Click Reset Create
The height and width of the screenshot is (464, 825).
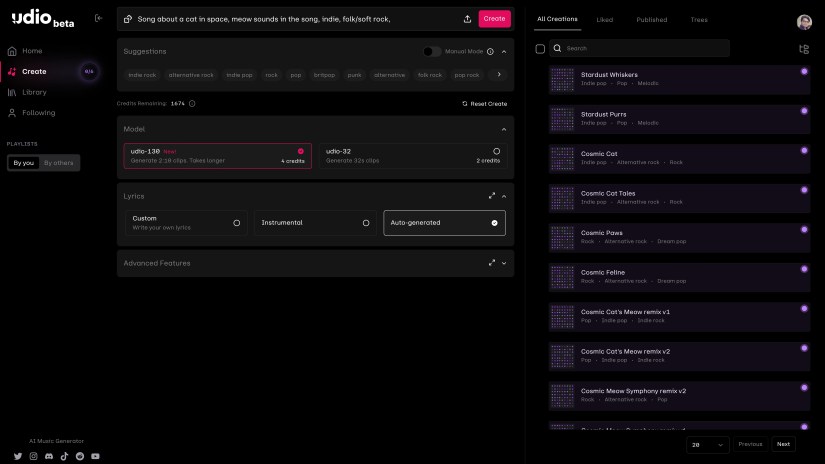click(485, 104)
